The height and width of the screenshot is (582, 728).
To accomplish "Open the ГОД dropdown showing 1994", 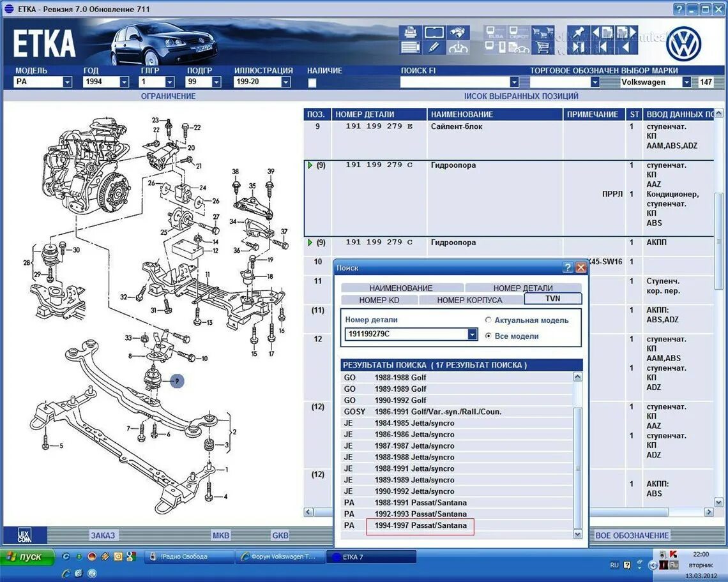I will point(124,82).
